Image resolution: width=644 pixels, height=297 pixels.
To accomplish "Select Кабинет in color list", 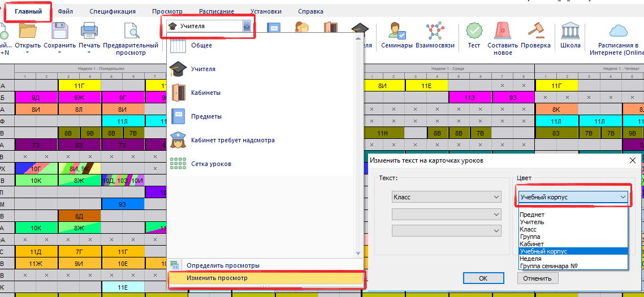I will click(532, 244).
